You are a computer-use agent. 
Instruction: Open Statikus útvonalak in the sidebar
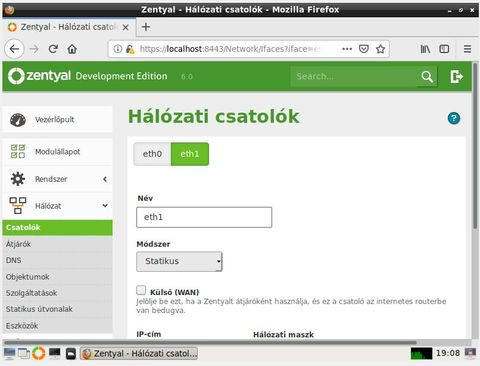tap(57, 309)
